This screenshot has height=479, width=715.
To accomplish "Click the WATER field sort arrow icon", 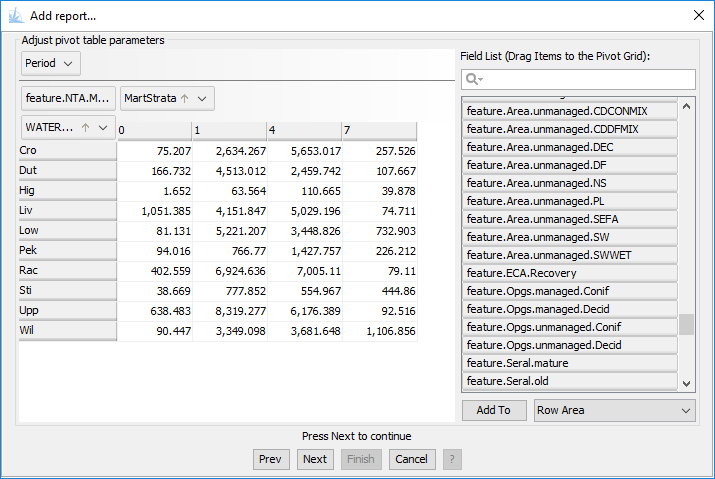I will point(85,128).
